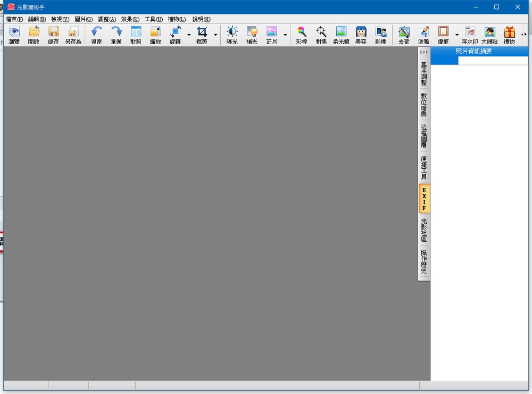532x394 pixels.
Task: Expand the dropdown arrow next to 正片
Action: coord(285,35)
